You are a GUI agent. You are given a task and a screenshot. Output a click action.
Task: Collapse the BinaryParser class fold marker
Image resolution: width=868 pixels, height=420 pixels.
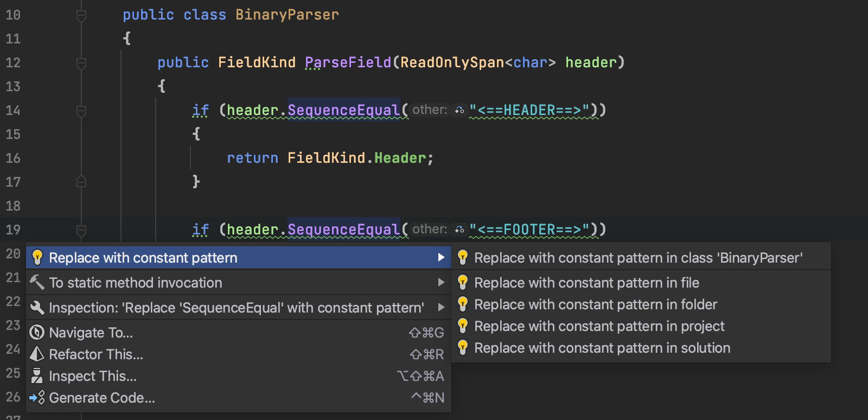click(x=81, y=16)
